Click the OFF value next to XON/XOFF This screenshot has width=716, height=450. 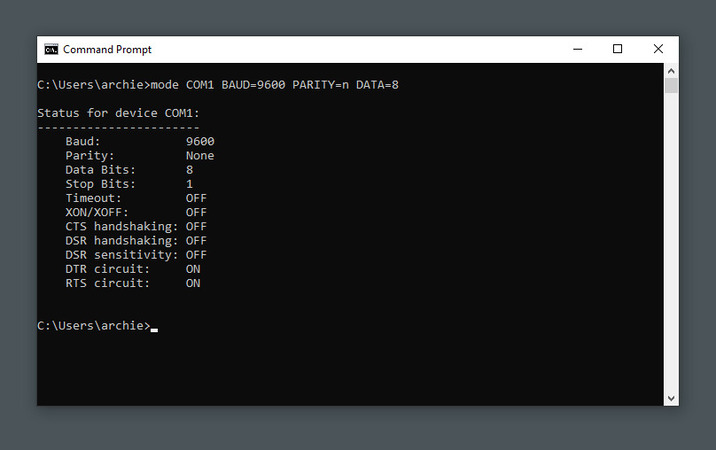pyautogui.click(x=196, y=212)
